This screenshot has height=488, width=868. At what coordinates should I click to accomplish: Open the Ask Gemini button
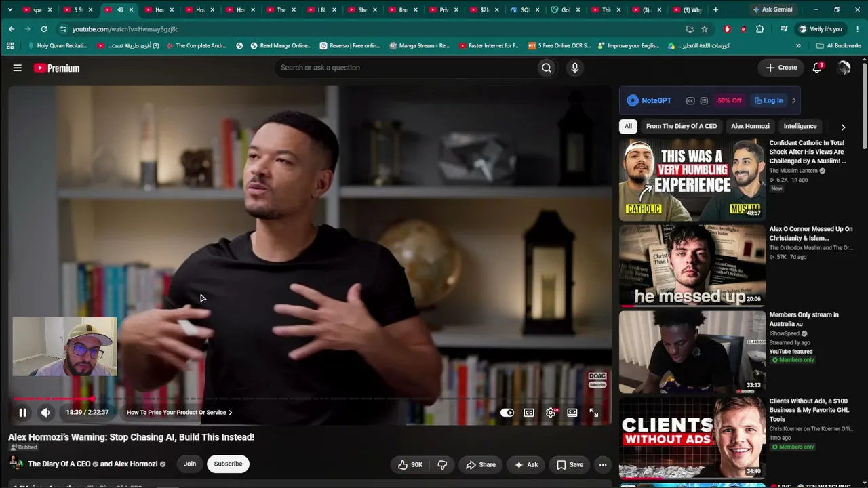[772, 9]
